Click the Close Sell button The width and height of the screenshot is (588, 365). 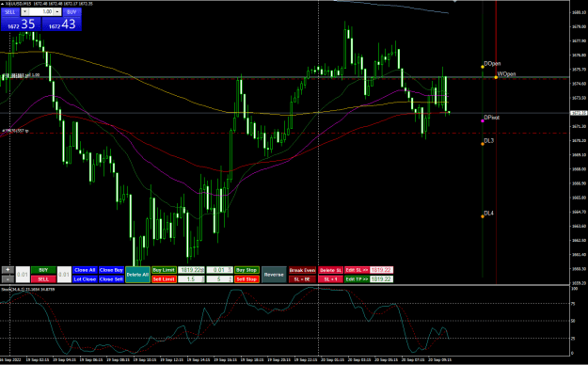(111, 279)
